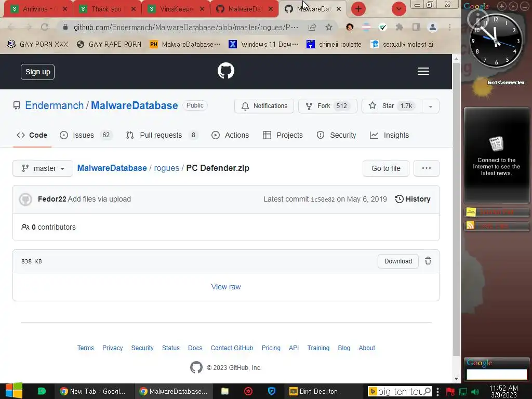532x399 pixels.
Task: Open MalwareDatabase breadcrumb link
Action: (112, 168)
